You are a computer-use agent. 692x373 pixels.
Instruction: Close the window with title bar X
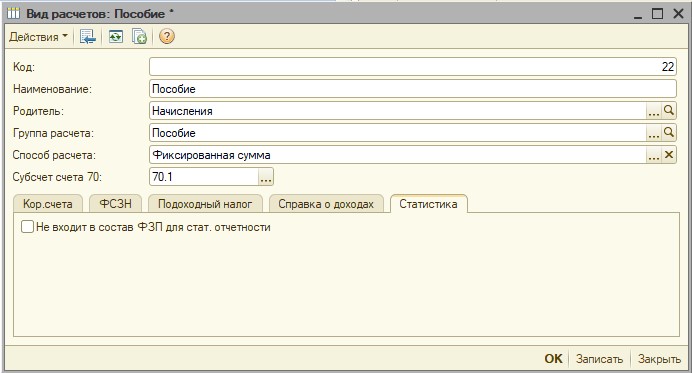tap(678, 14)
